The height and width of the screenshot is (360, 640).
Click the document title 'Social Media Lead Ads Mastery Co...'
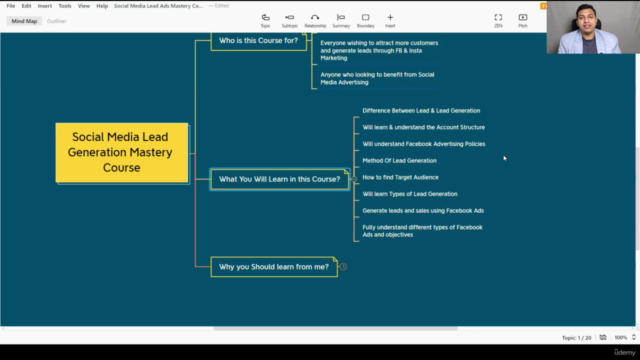158,6
